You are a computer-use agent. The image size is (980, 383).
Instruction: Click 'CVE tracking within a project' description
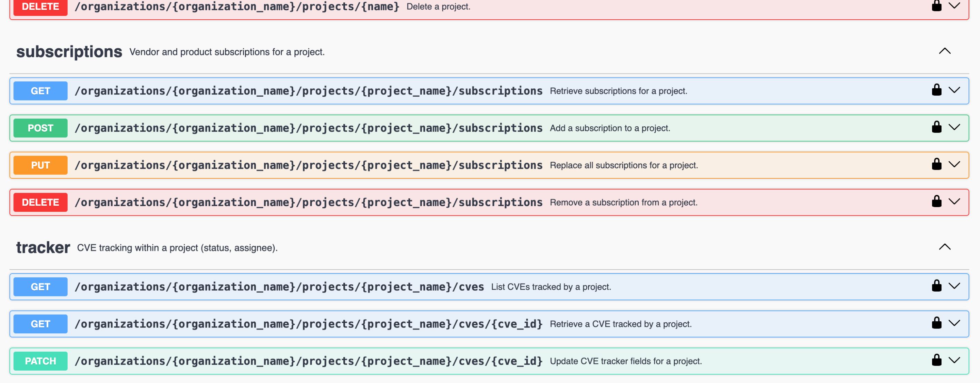click(177, 248)
